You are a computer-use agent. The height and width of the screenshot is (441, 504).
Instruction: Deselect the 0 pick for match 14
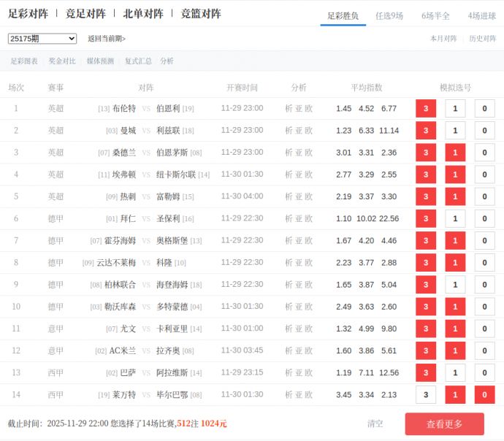coord(484,395)
